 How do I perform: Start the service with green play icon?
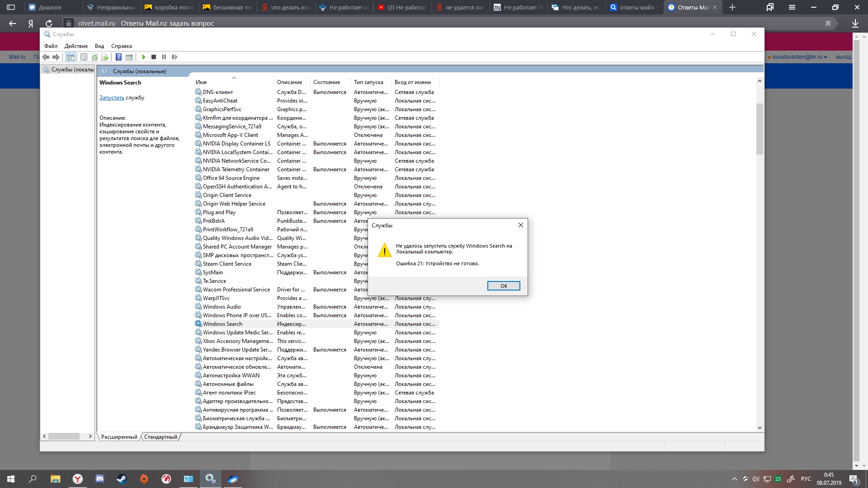coord(143,57)
